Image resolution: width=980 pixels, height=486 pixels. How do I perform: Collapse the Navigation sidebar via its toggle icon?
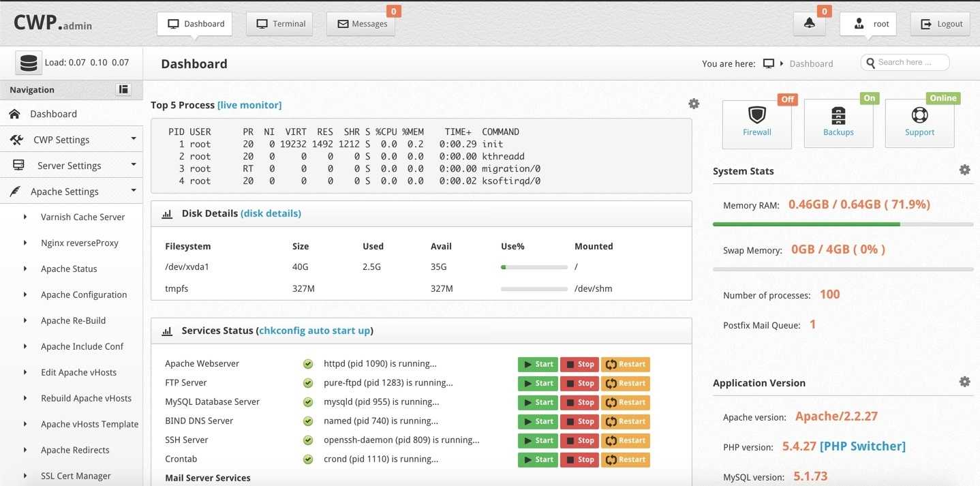(123, 89)
